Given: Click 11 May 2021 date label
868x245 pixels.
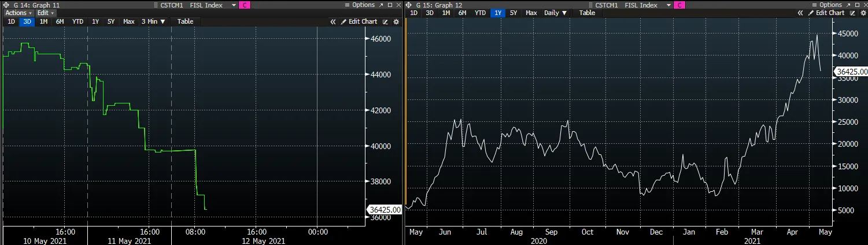Looking at the screenshot, I should click(x=129, y=241).
